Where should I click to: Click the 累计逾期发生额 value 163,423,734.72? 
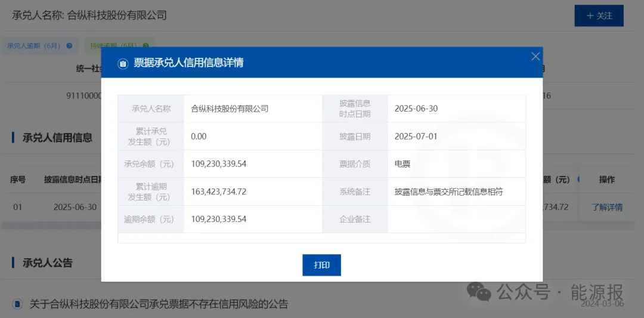218,192
